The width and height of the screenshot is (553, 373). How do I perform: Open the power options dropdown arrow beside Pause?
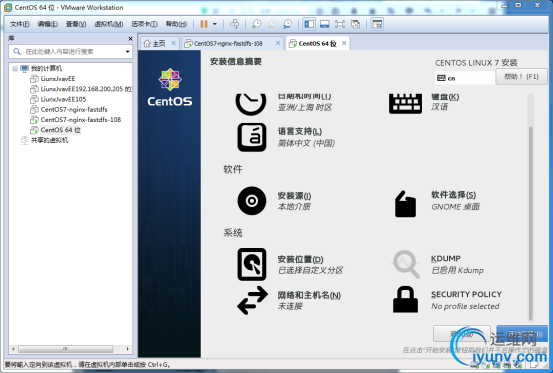(x=215, y=24)
